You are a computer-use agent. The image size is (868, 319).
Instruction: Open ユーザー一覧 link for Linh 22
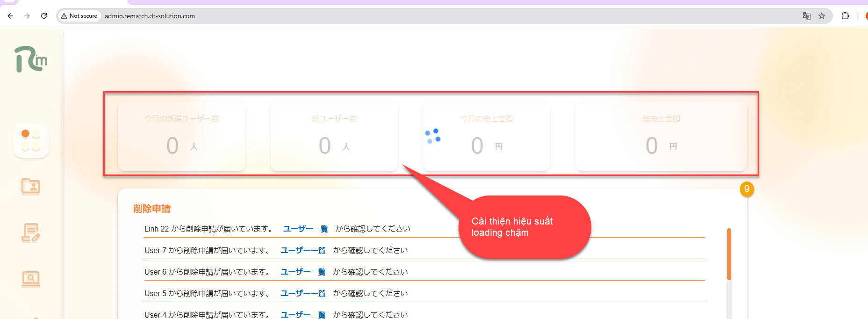coord(305,229)
